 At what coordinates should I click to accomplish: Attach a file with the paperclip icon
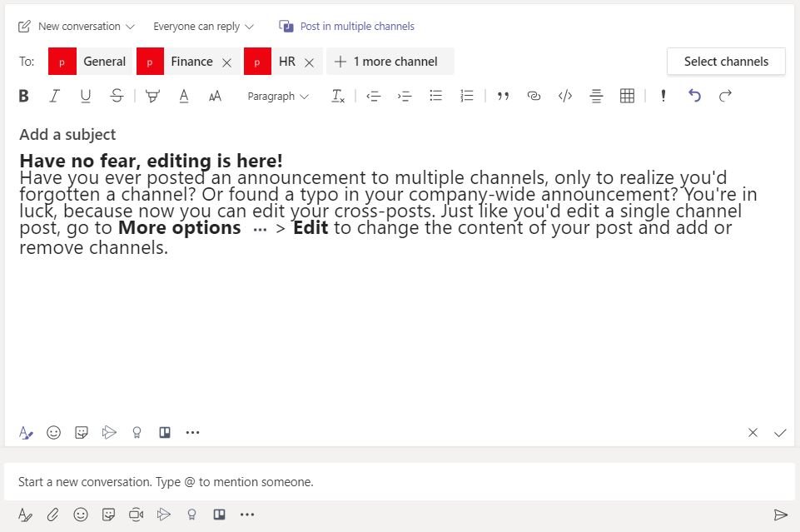(x=52, y=514)
